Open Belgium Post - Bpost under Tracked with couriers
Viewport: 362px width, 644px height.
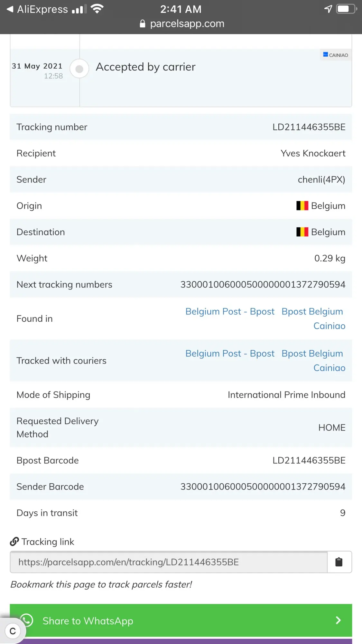pos(230,354)
